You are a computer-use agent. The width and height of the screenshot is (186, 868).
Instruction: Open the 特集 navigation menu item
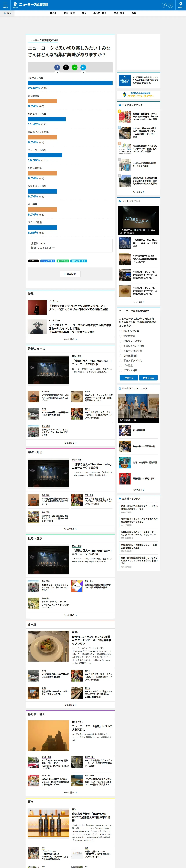[134, 13]
